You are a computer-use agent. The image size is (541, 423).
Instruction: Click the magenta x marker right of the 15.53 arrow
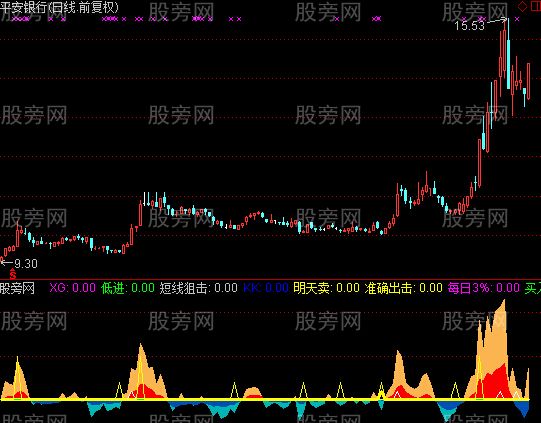(517, 19)
